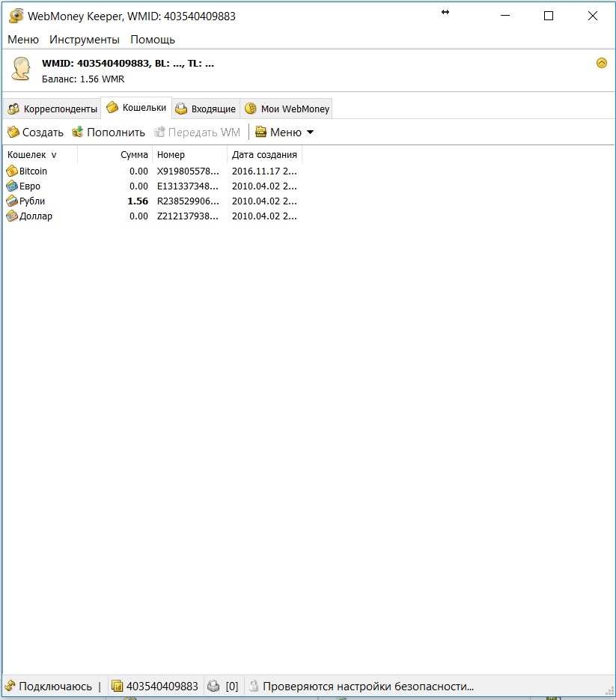The height and width of the screenshot is (700, 616).
Task: Open the Мои WebMoney tab
Action: point(287,109)
